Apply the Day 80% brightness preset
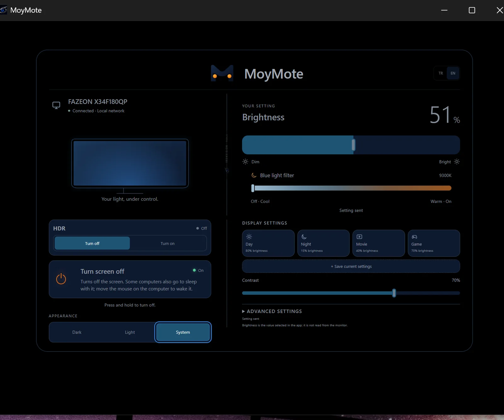 [268, 243]
